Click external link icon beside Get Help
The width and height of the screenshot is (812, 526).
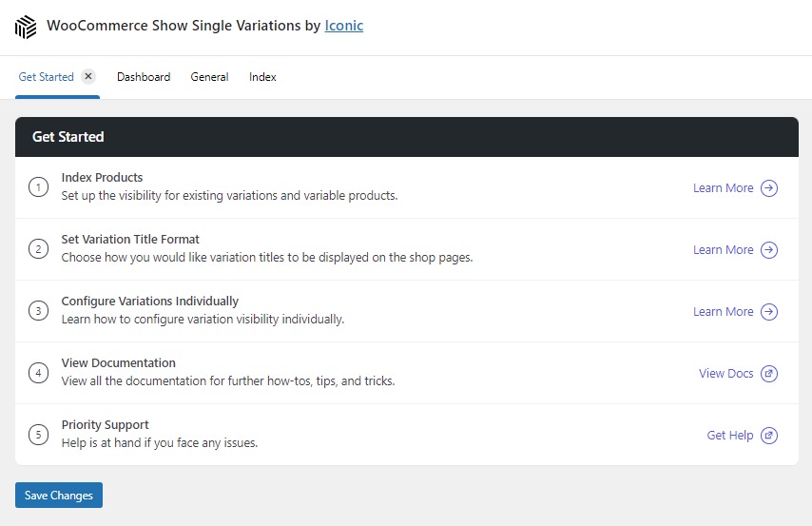pyautogui.click(x=769, y=436)
